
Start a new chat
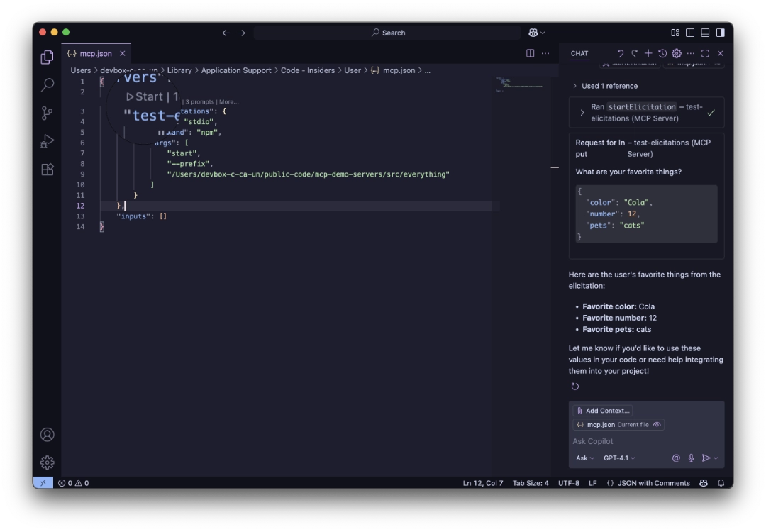point(648,53)
